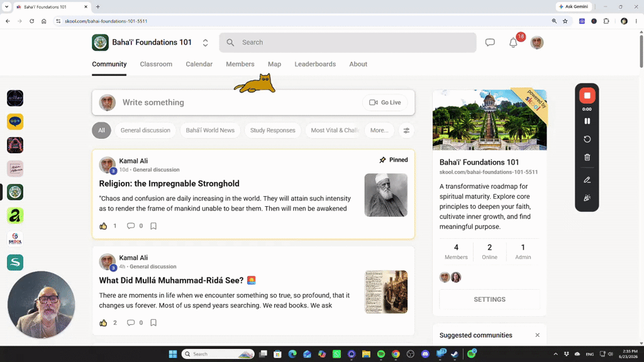
Task: Expand the community switcher beside Baha'i' Foundations 101
Action: point(206,43)
